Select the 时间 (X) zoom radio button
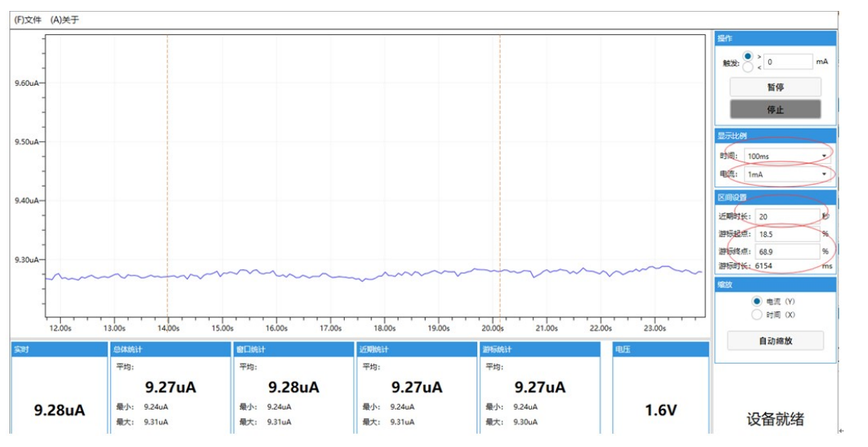This screenshot has height=447, width=868. 756,314
